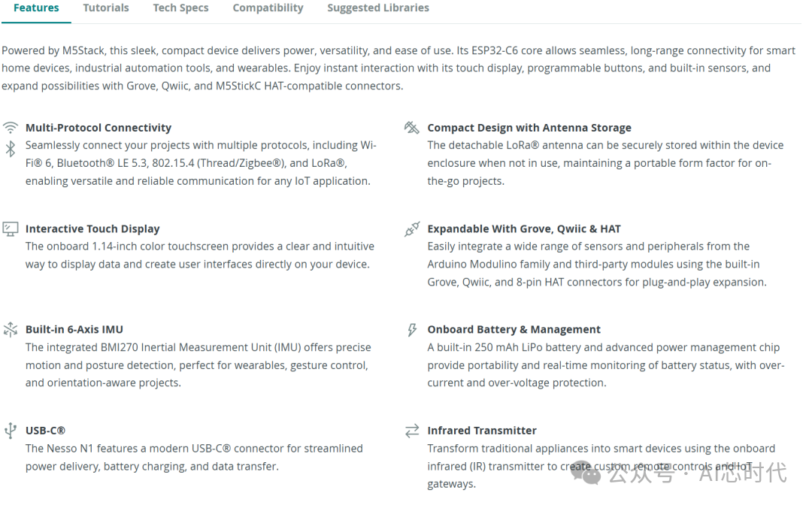Click the Multi-Protocol Connectivity heading
This screenshot has width=812, height=505.
click(x=98, y=128)
